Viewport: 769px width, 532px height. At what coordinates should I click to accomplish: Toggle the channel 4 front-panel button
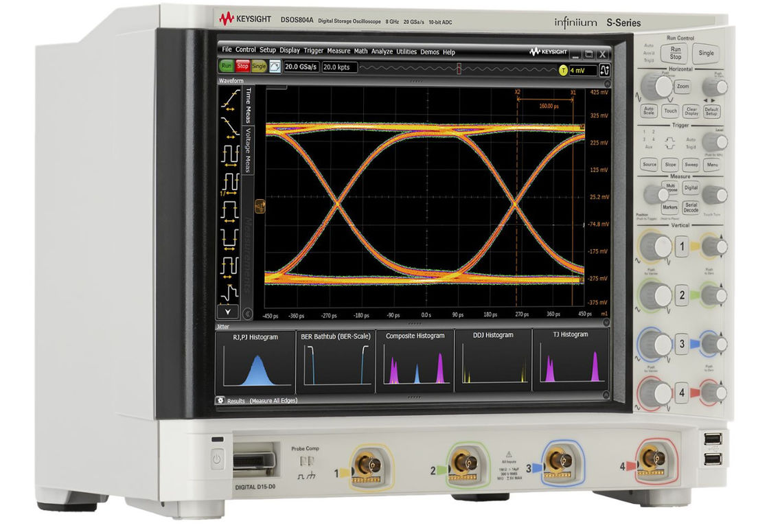click(682, 393)
